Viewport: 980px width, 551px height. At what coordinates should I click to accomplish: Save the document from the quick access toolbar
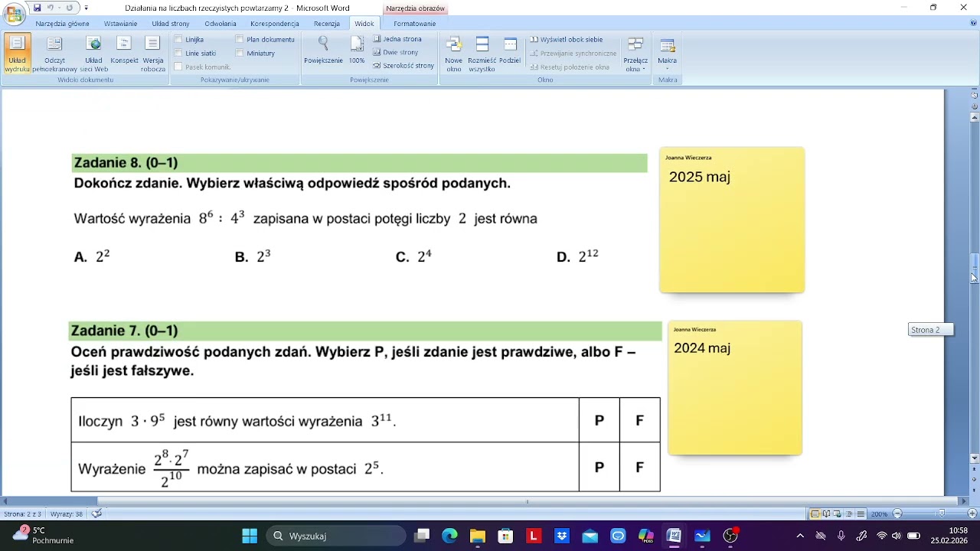click(38, 8)
